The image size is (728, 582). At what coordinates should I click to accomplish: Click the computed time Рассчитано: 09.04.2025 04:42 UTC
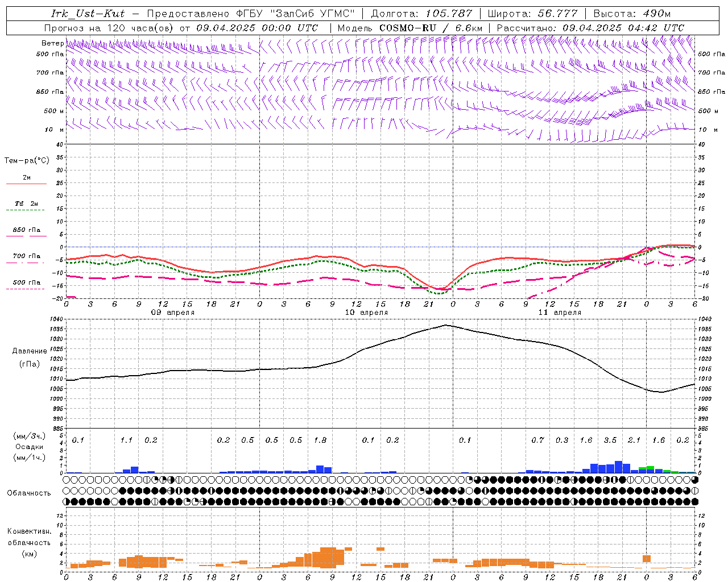(x=590, y=27)
